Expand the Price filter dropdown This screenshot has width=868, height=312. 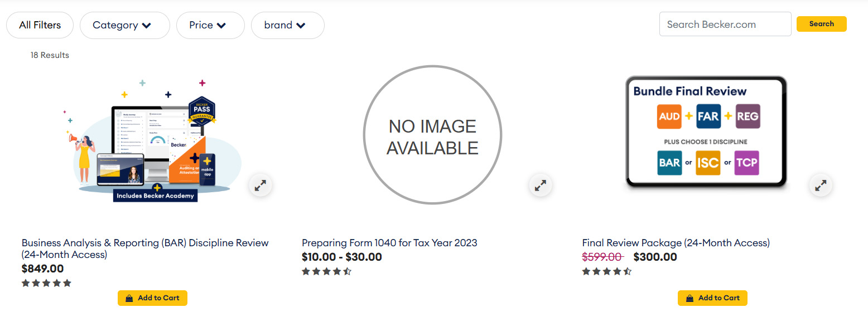(x=210, y=25)
